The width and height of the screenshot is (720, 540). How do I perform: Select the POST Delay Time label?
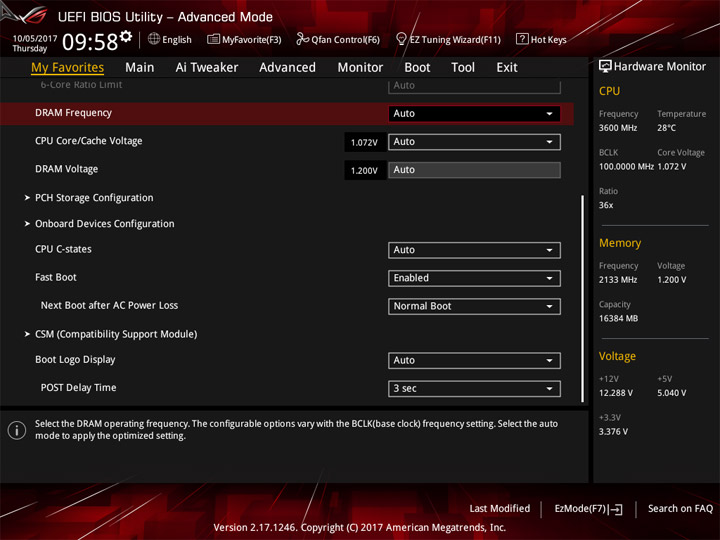pos(79,388)
